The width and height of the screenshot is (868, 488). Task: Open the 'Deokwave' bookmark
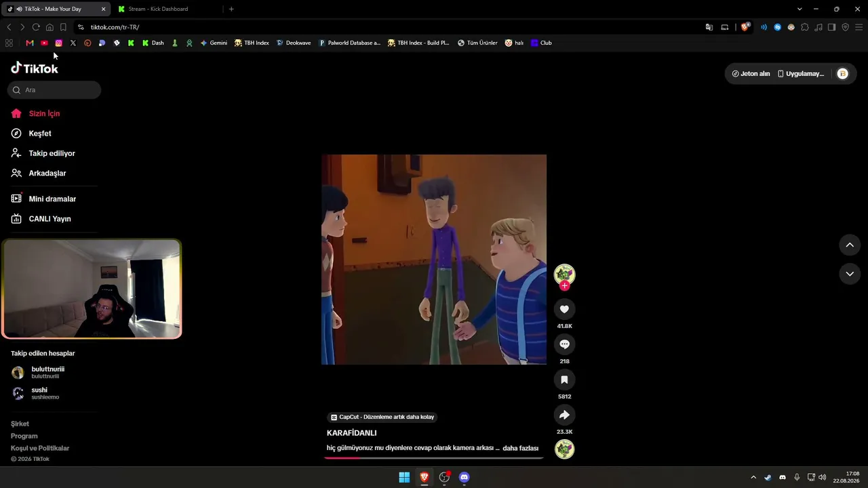tap(294, 43)
